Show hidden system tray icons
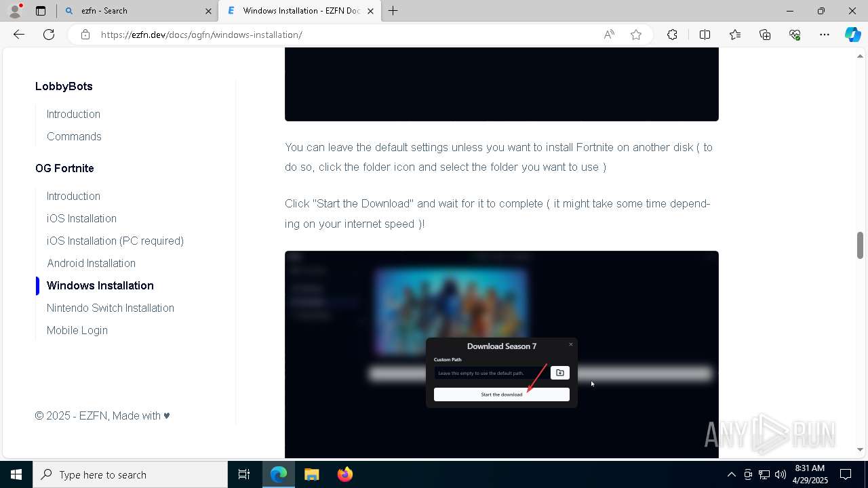This screenshot has width=868, height=488. 731,474
